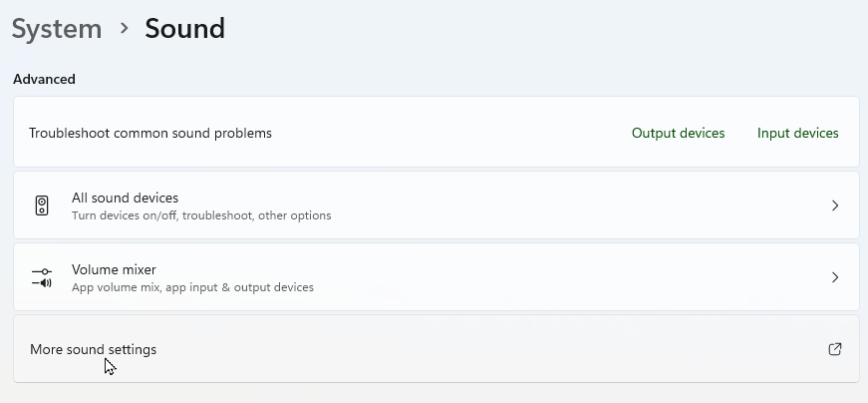Open Volume mixer via its right chevron
Screen dimensions: 868x403
coord(835,277)
